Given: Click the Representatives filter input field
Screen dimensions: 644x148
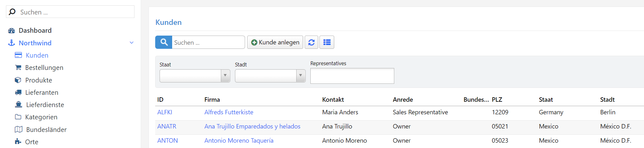Looking at the screenshot, I should tap(352, 76).
